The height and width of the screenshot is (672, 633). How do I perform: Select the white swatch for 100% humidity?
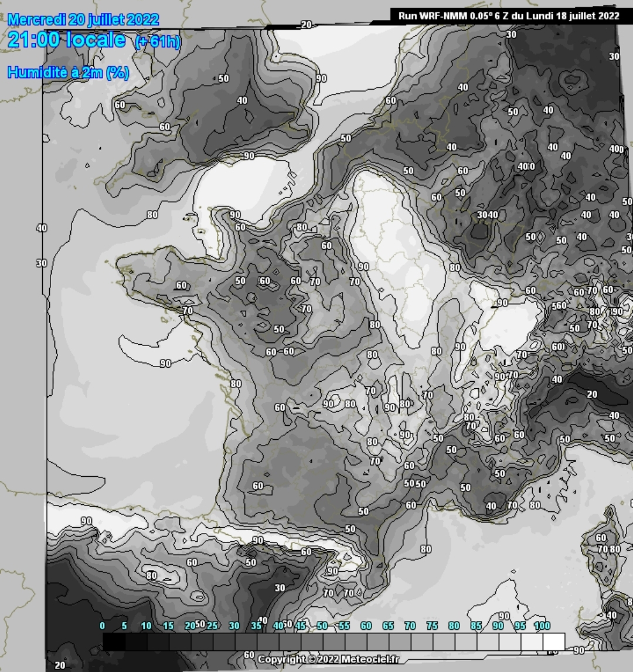point(554,642)
